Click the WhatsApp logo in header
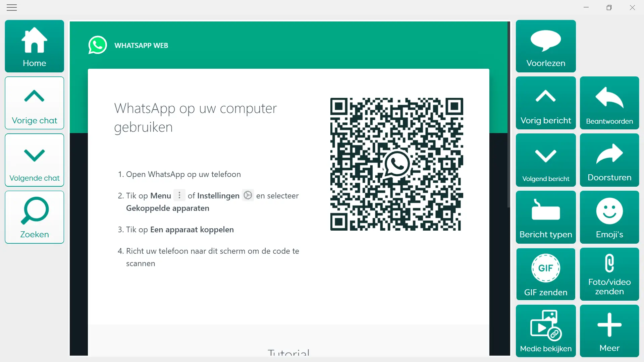The height and width of the screenshot is (362, 644). (98, 45)
